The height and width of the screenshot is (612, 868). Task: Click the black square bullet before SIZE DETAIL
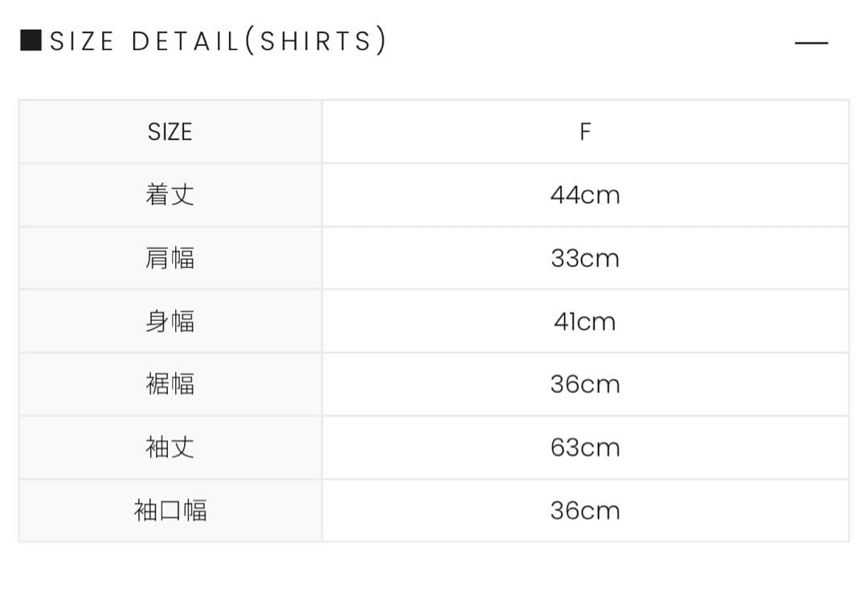click(x=31, y=40)
